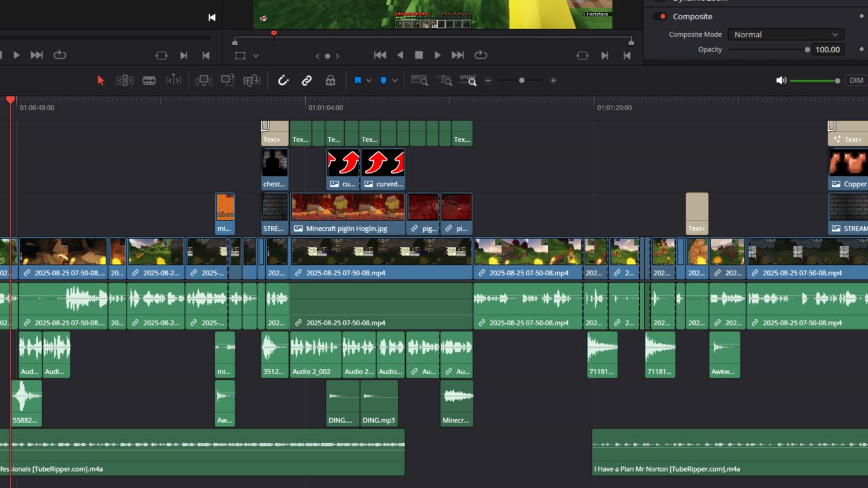Click the red timeline playhead handle

(x=10, y=99)
